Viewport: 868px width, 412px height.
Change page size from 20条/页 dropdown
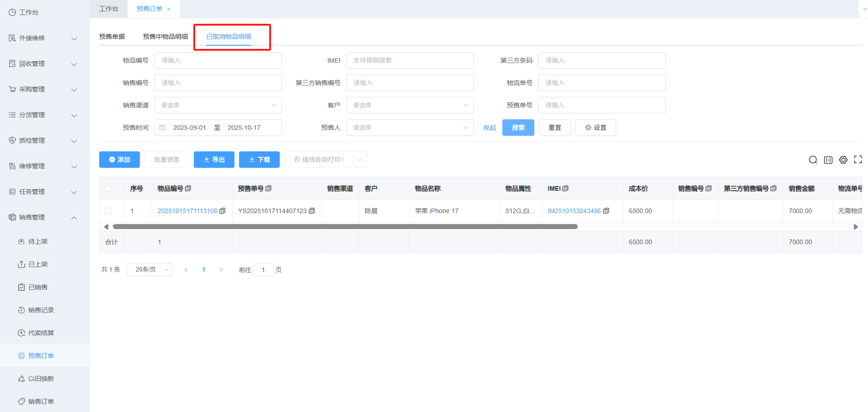point(149,270)
